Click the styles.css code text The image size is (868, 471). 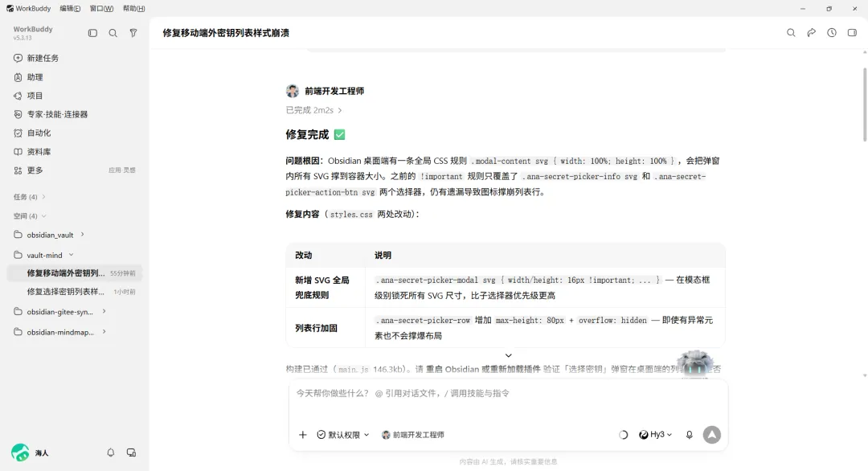tap(351, 214)
